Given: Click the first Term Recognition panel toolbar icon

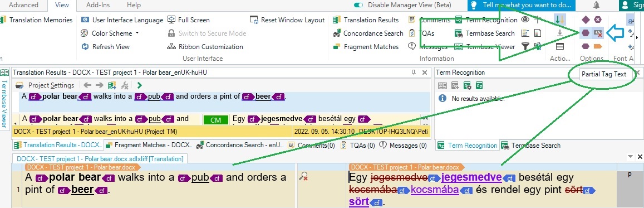Looking at the screenshot, I should [443, 85].
